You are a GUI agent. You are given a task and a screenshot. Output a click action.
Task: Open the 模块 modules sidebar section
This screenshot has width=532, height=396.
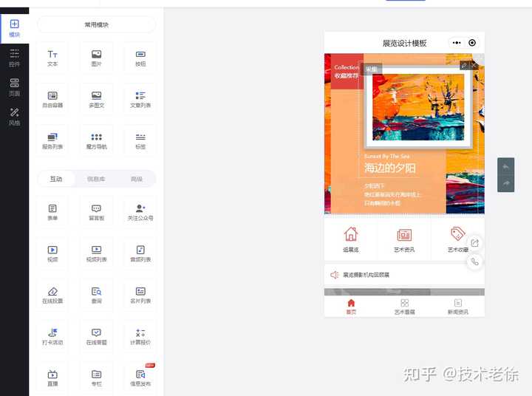[x=14, y=29]
